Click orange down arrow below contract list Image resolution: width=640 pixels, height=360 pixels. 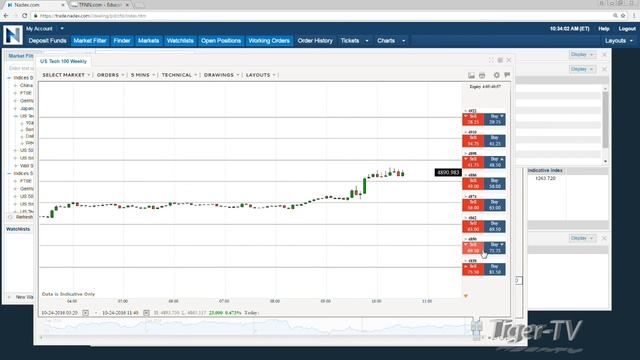(x=466, y=296)
